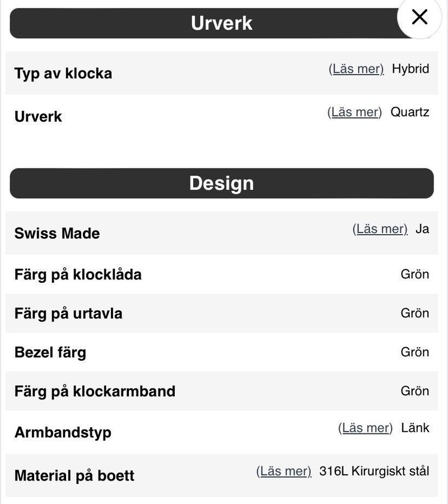Open 'Läs mer' for Typ av klocka
This screenshot has height=504, width=448.
(356, 69)
